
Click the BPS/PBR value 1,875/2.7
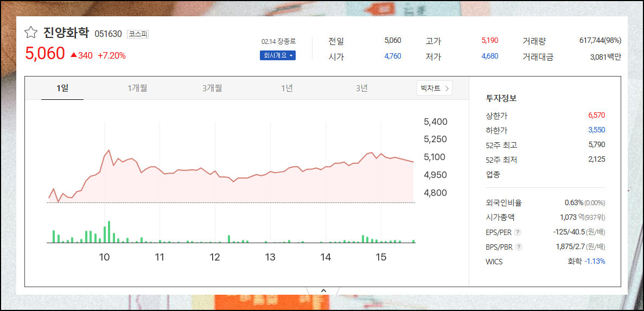(570, 247)
